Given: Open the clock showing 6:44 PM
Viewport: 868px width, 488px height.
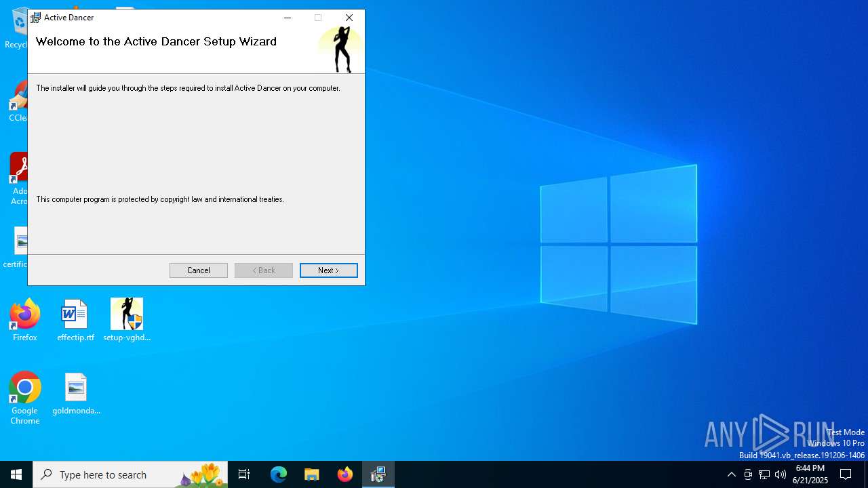Looking at the screenshot, I should (810, 474).
